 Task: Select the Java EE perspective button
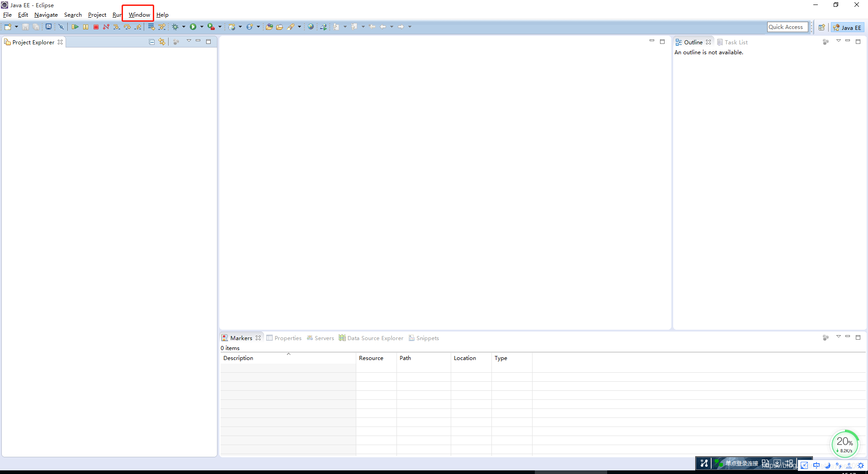coord(847,28)
